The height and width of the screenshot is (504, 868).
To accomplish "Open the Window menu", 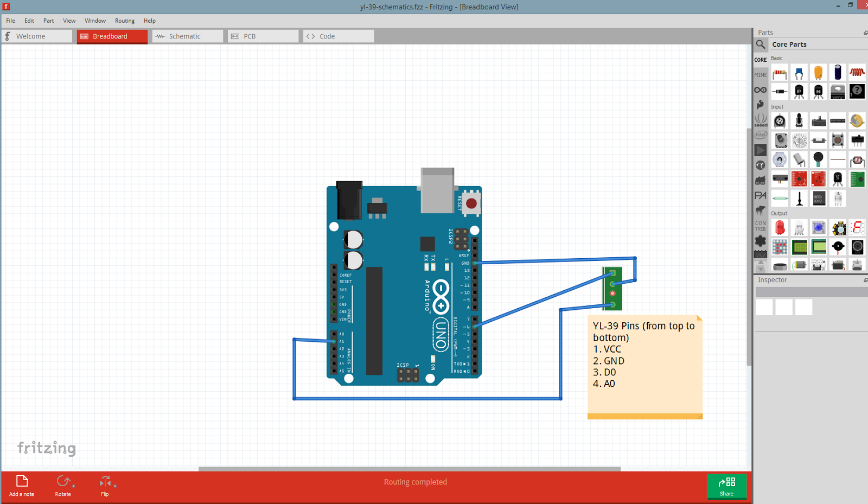I will click(x=95, y=21).
